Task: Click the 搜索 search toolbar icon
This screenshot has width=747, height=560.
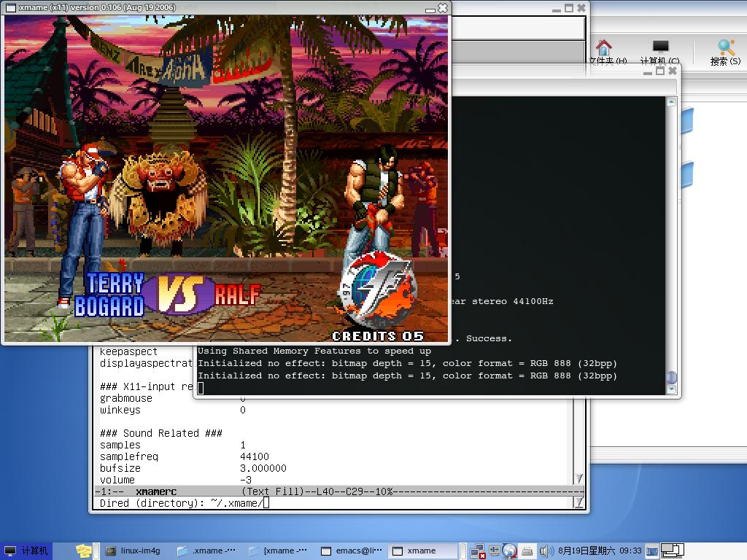Action: (x=726, y=52)
